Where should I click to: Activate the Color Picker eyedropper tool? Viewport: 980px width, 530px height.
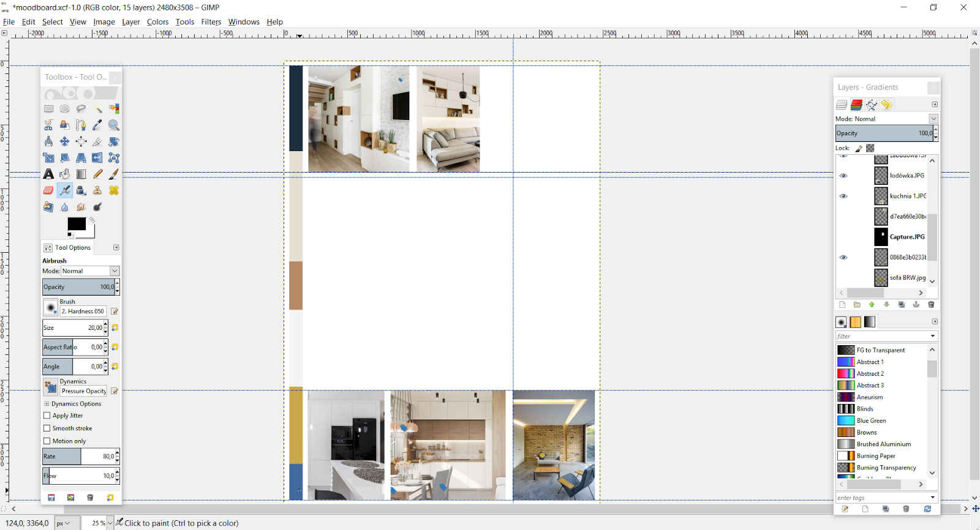(x=97, y=125)
